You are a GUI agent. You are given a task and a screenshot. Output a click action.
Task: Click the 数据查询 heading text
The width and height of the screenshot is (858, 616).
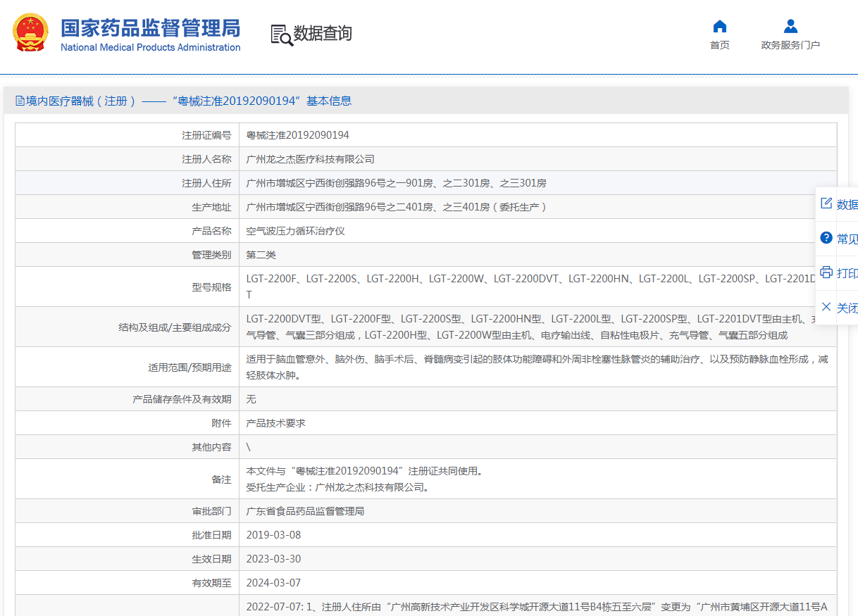click(323, 33)
